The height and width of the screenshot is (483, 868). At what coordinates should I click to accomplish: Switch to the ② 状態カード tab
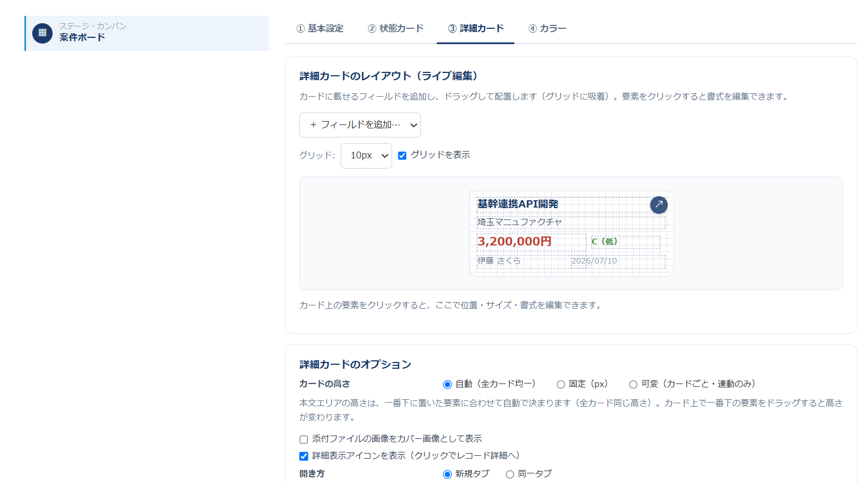click(x=396, y=28)
